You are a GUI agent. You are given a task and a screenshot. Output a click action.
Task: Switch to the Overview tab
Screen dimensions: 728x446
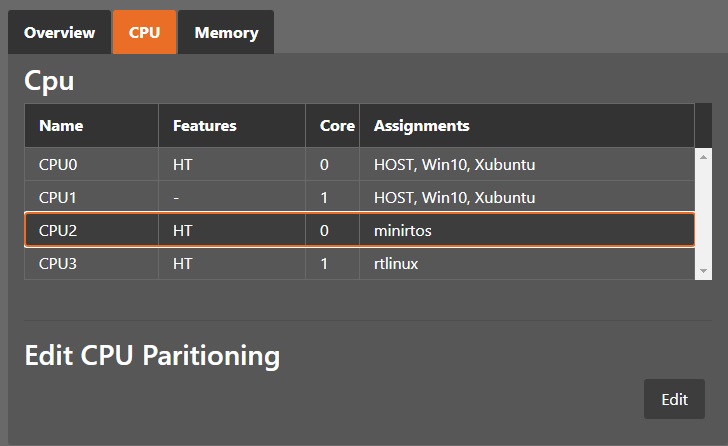[59, 33]
